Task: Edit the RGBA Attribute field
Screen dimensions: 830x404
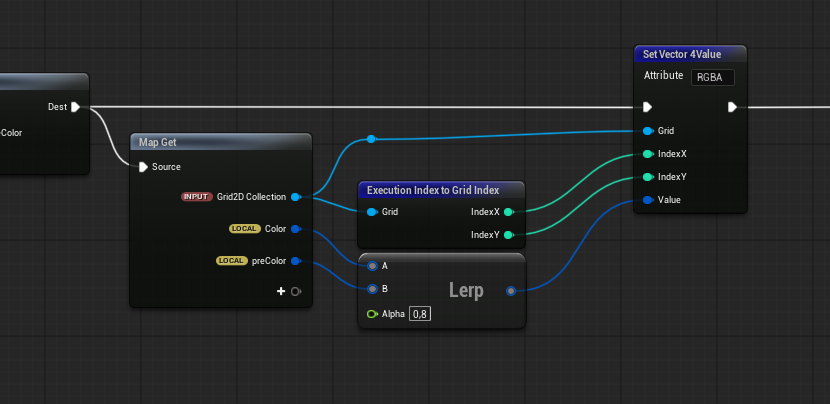Action: [712, 77]
